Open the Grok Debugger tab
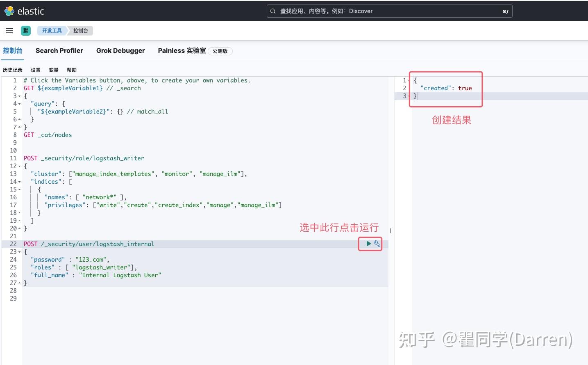This screenshot has height=365, width=588. pos(120,50)
